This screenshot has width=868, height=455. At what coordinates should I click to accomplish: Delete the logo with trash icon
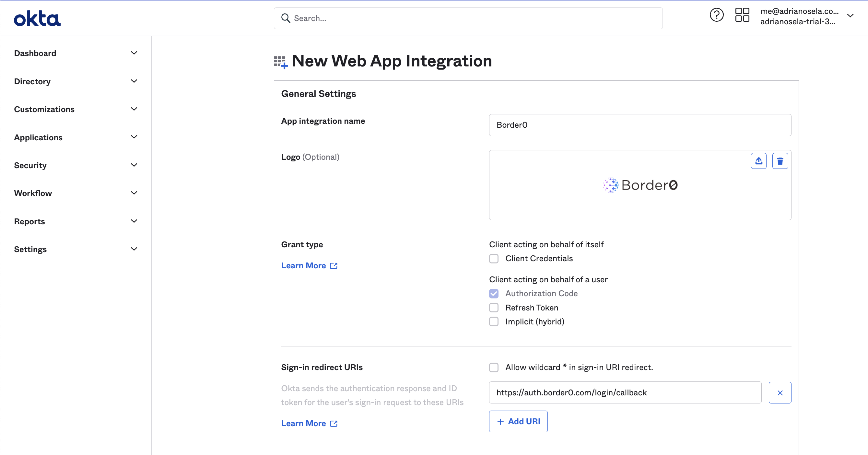click(x=780, y=161)
